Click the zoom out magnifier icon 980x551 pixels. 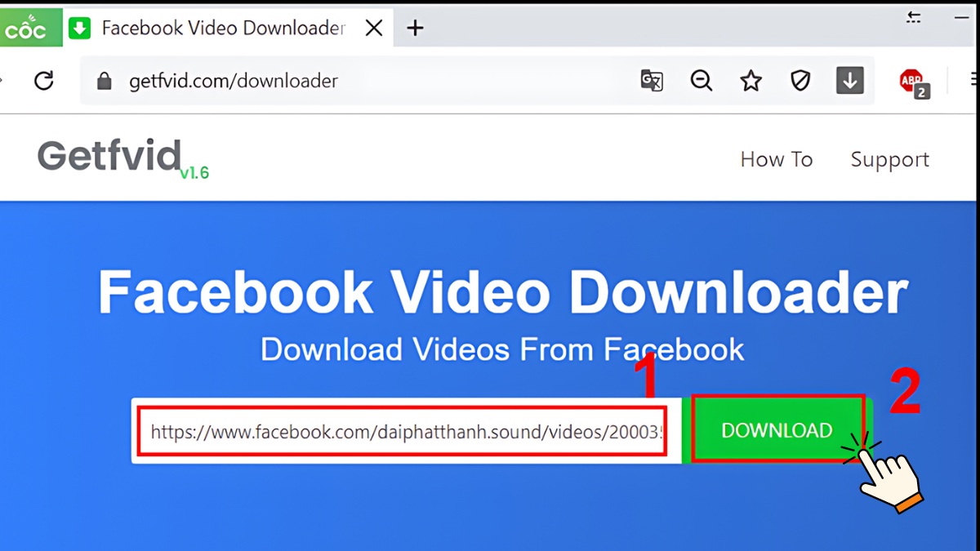pos(701,80)
